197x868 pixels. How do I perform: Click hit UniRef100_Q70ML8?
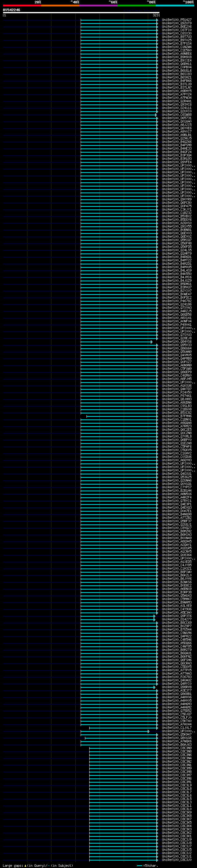point(176,437)
